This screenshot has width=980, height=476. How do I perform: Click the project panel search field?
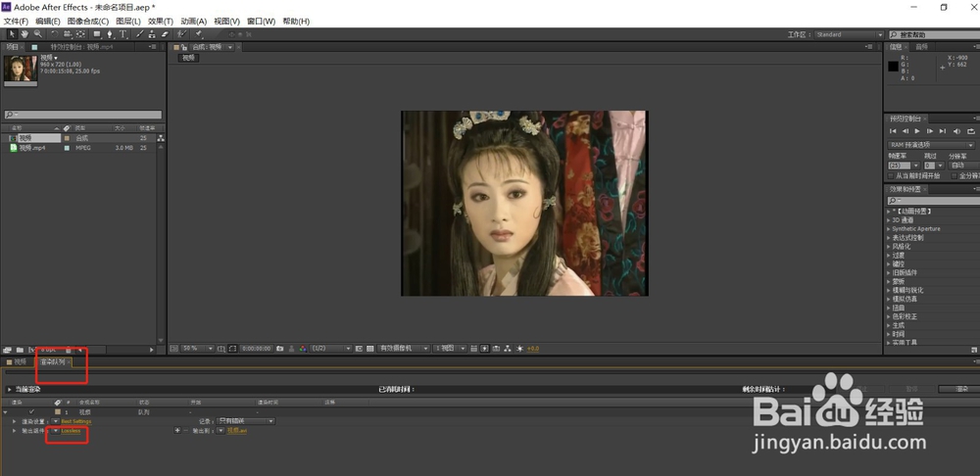[x=82, y=115]
